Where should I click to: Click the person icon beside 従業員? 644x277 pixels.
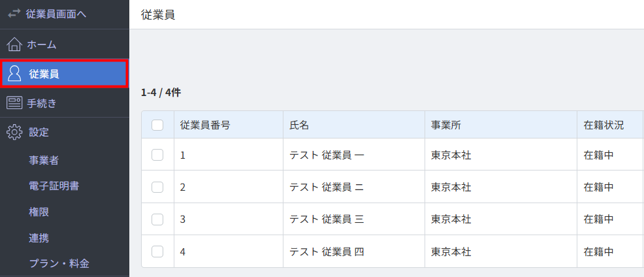coord(14,74)
